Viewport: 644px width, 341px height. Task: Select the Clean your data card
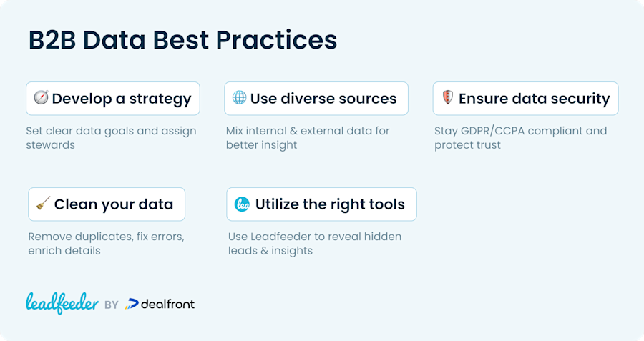[x=107, y=204]
